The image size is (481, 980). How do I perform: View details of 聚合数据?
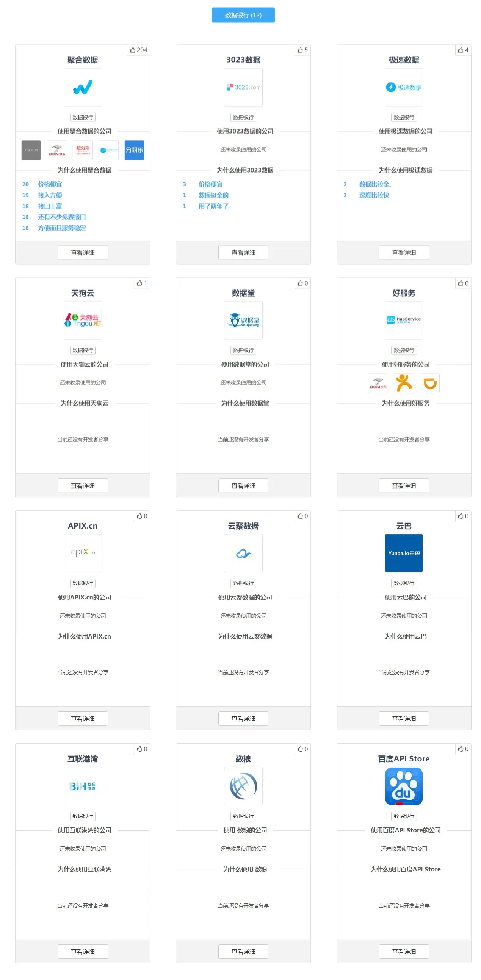click(83, 252)
